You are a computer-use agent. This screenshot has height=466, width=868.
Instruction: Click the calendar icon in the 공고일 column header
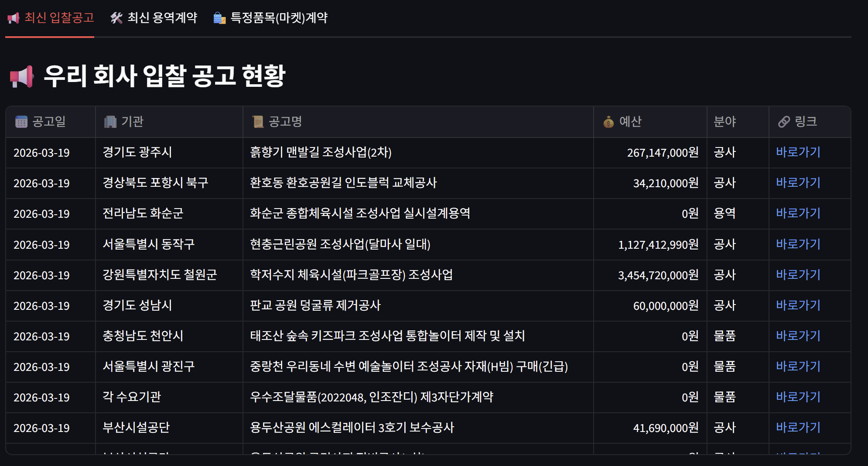21,122
